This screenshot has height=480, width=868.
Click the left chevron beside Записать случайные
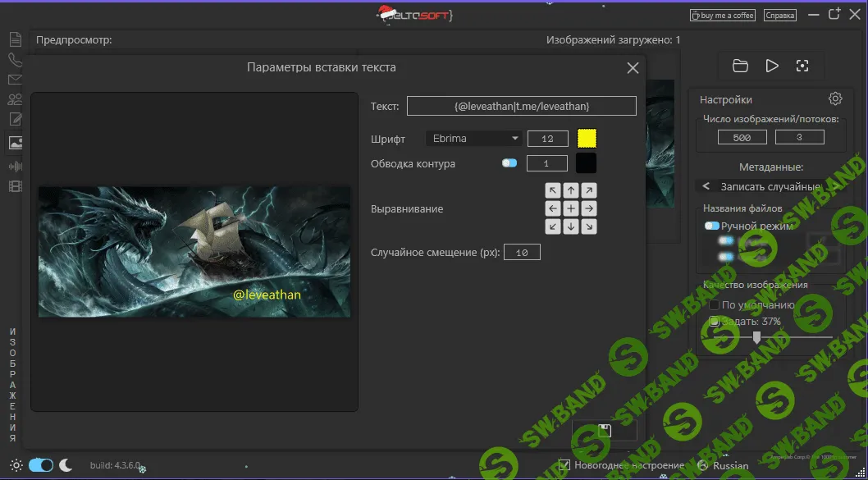click(x=706, y=186)
